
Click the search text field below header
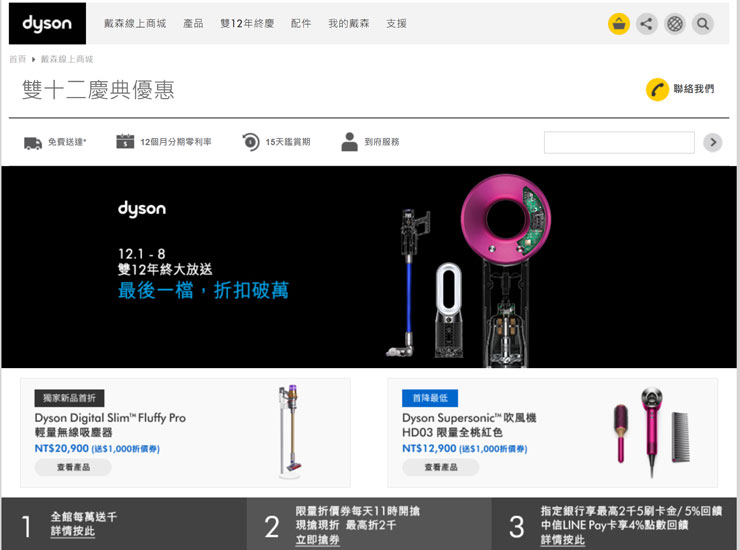[620, 142]
